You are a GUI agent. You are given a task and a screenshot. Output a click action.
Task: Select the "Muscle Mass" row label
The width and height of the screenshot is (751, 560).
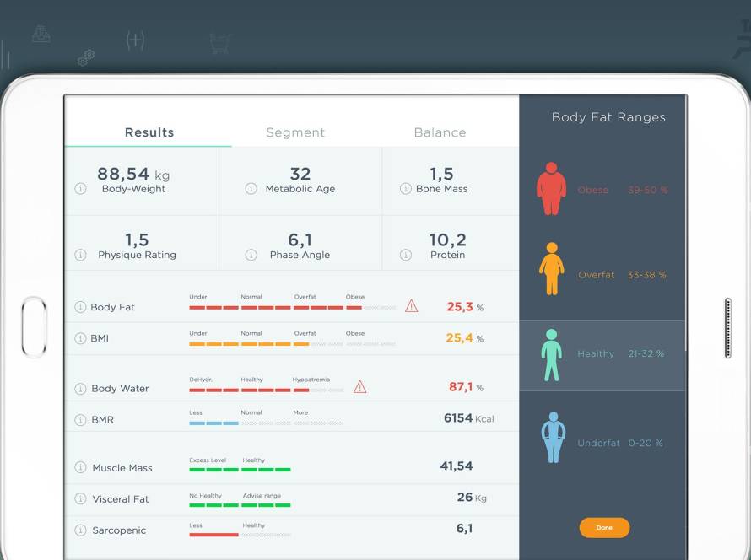click(x=122, y=468)
